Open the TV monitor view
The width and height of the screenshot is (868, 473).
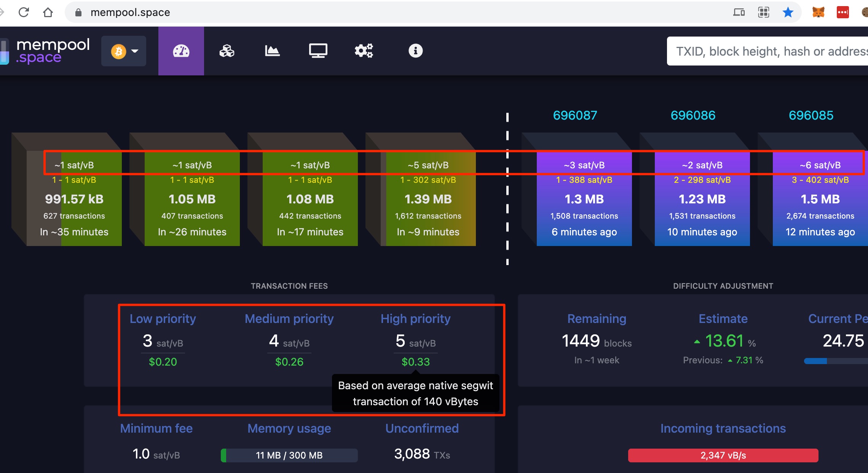(318, 51)
